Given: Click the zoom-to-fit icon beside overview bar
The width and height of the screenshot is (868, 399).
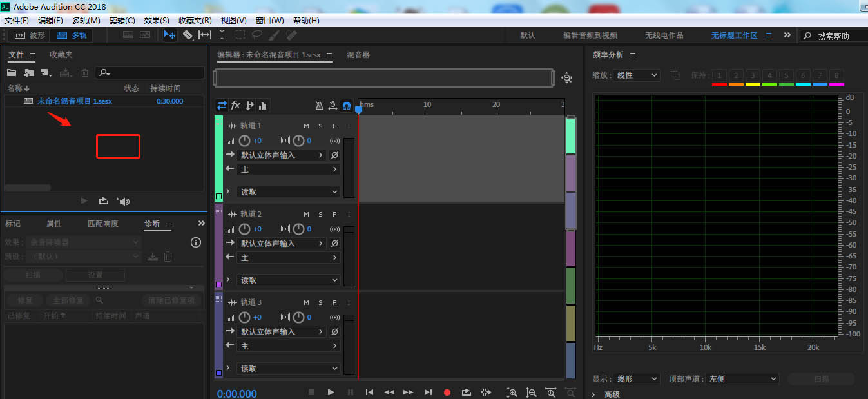Looking at the screenshot, I should 566,77.
